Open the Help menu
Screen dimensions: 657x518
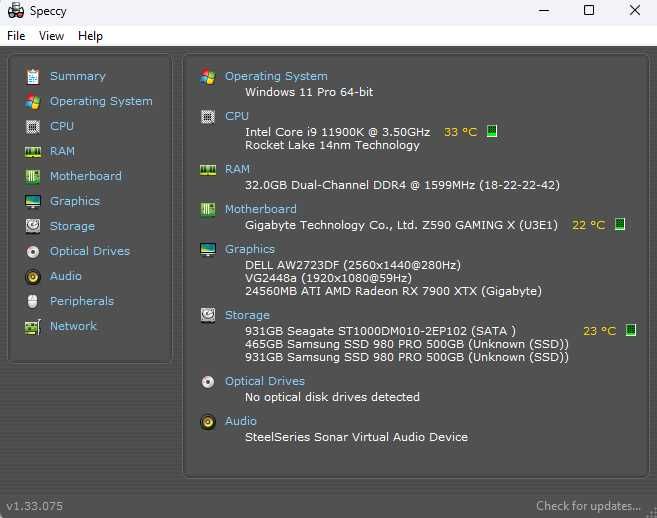[x=90, y=36]
